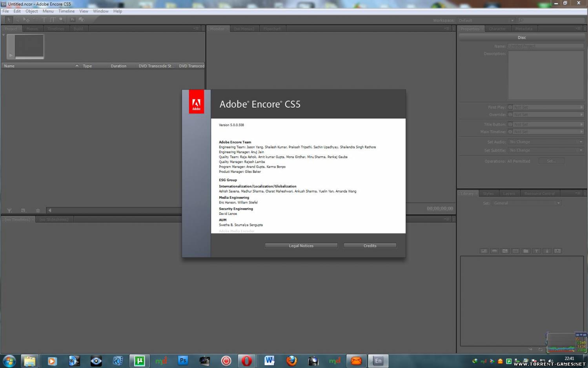The height and width of the screenshot is (368, 588).
Task: Open the Library Set General dropdown
Action: (527, 203)
